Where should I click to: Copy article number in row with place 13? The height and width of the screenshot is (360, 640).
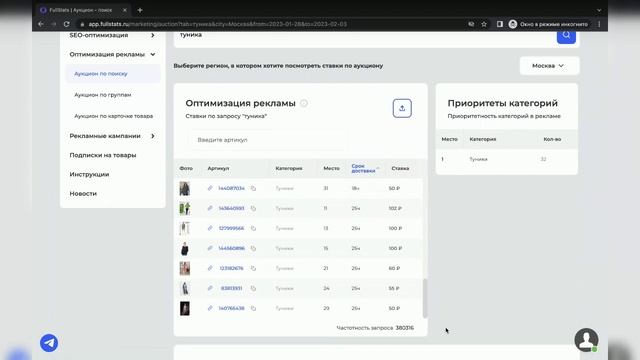tap(253, 228)
